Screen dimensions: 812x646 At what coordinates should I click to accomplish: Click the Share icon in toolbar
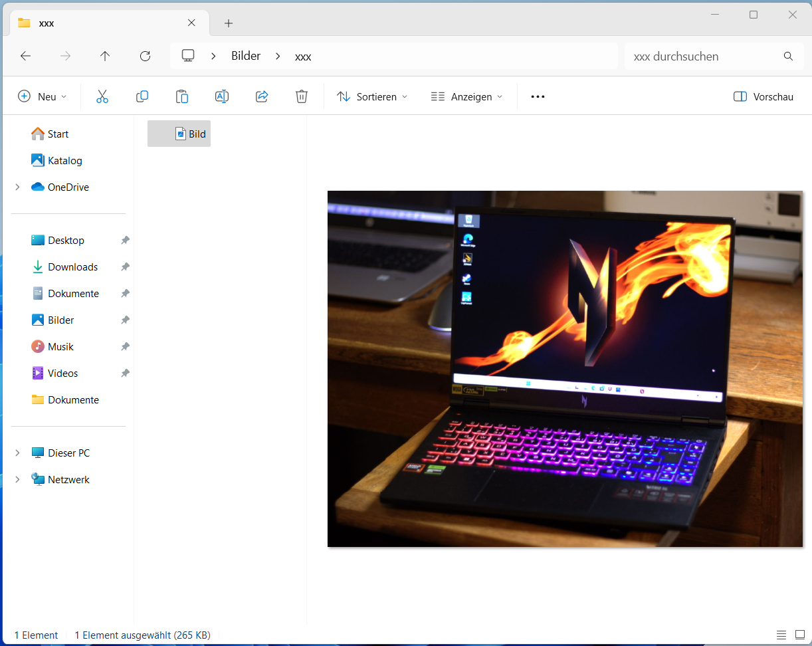click(261, 96)
